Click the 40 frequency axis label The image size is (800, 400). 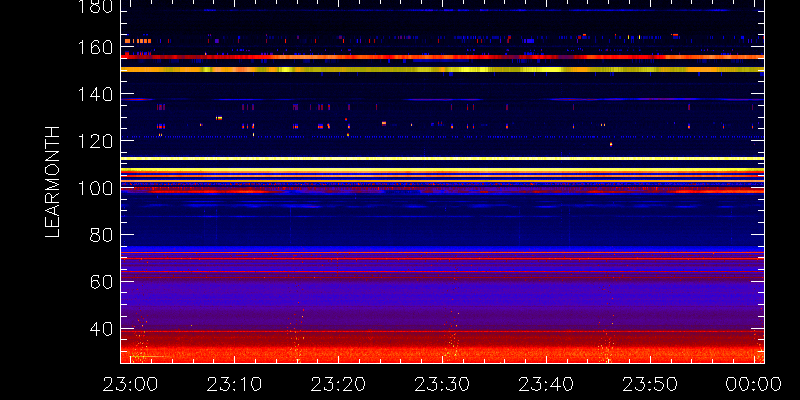101,329
